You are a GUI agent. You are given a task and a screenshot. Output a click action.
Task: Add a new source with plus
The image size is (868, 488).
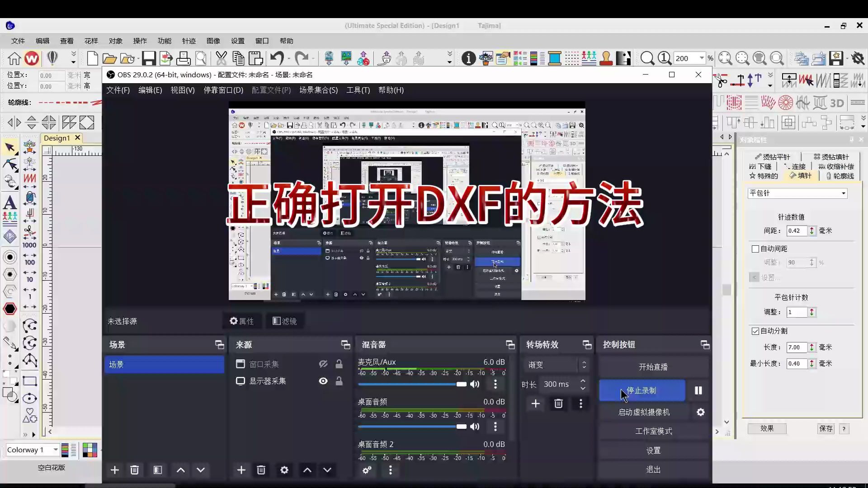(241, 470)
